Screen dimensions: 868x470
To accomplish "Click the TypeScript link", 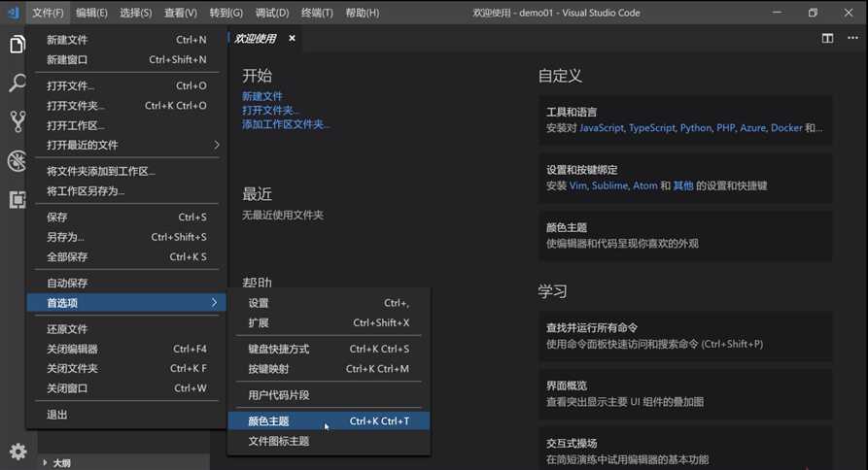I will coord(652,128).
